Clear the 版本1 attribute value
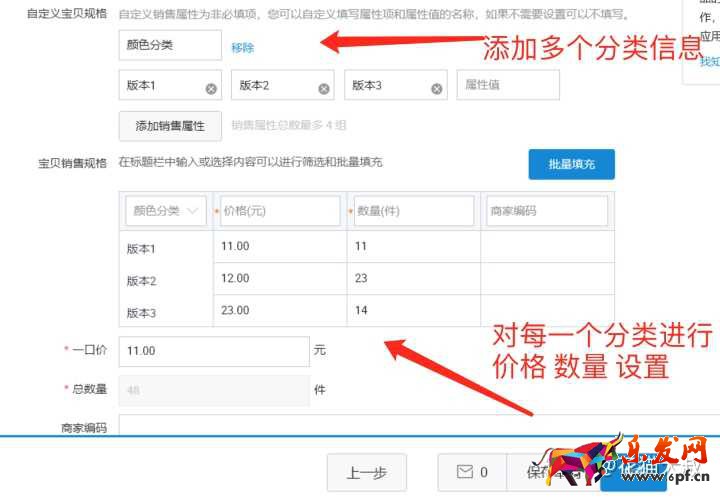 [x=211, y=88]
